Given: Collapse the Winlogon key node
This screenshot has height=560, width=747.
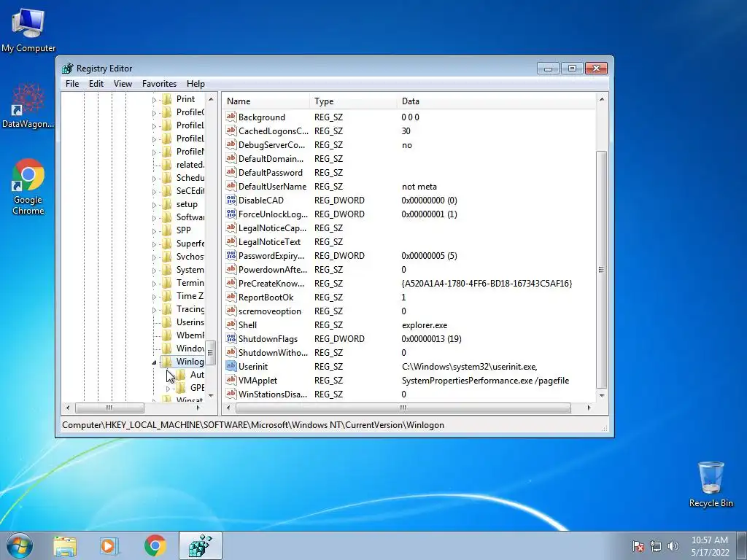Looking at the screenshot, I should (154, 362).
